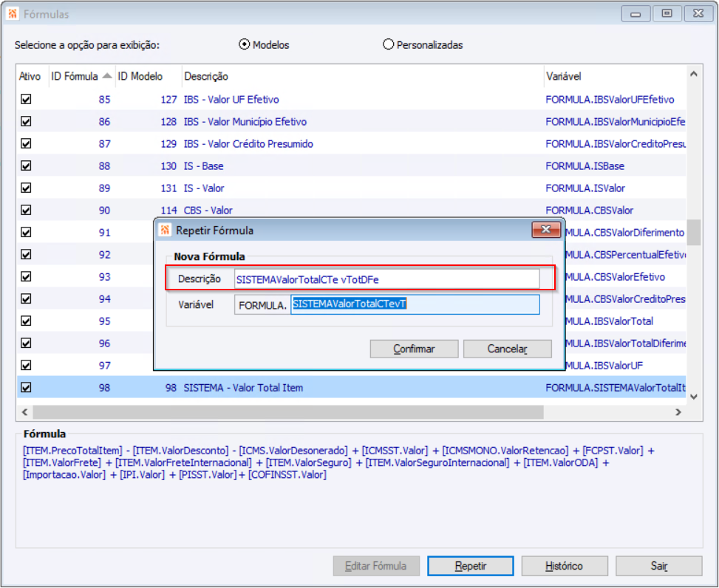Click the horizontal scrollbar thumb

(288, 412)
